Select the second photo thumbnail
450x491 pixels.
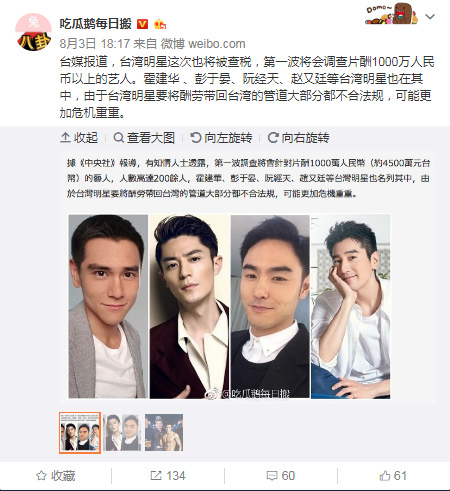(122, 432)
